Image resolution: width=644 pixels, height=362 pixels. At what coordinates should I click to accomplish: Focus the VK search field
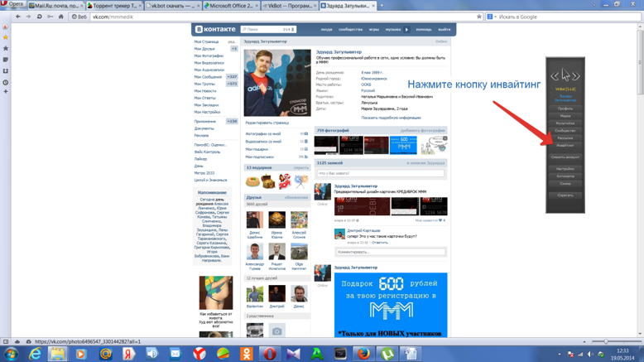(268, 29)
